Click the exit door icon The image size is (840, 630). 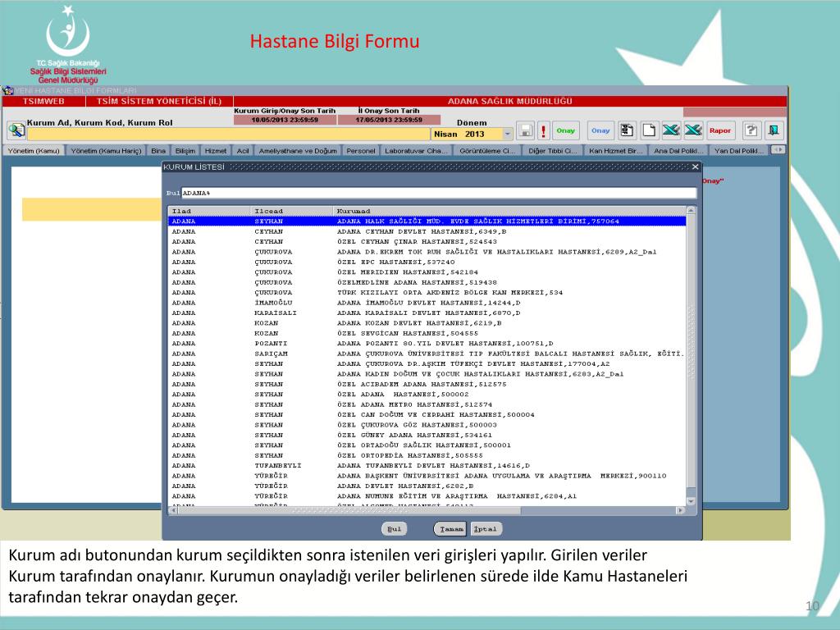[x=773, y=130]
